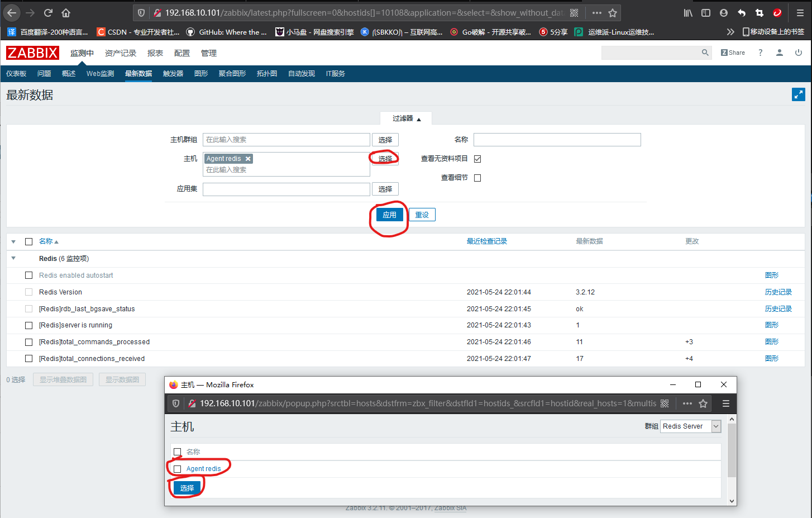
Task: Click the ZABBIX logo
Action: (x=32, y=53)
